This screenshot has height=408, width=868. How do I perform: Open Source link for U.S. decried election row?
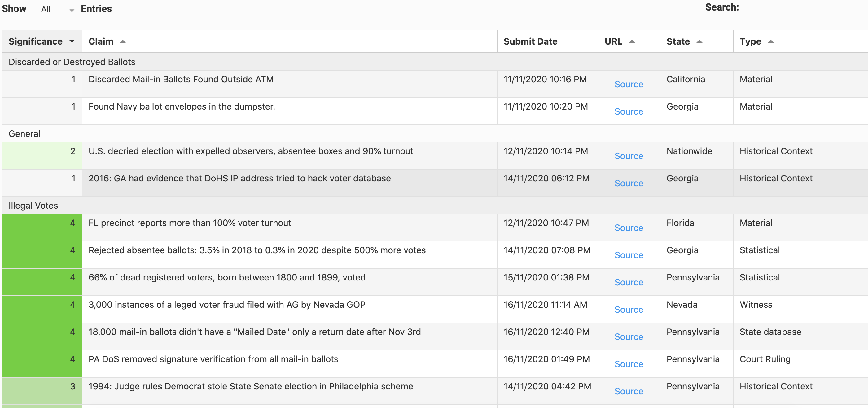pyautogui.click(x=629, y=156)
